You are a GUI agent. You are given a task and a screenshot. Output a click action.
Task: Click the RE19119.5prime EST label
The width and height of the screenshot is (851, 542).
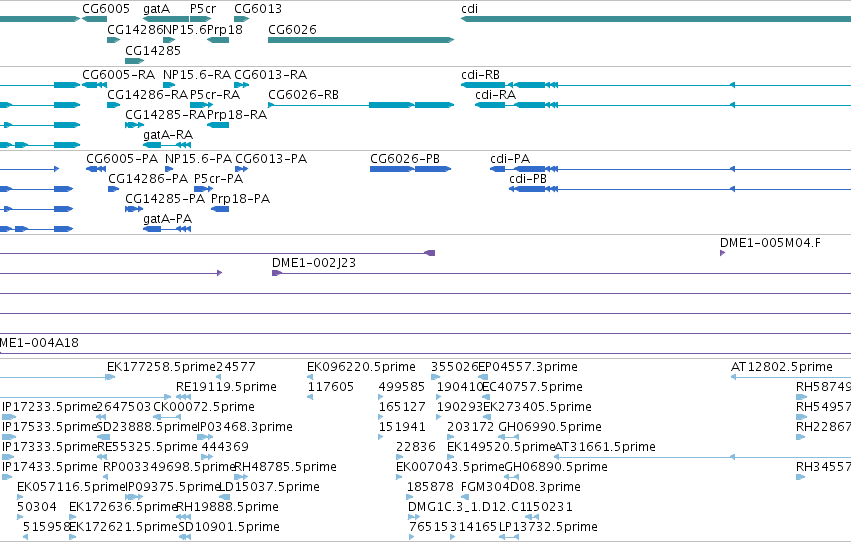[x=226, y=387]
